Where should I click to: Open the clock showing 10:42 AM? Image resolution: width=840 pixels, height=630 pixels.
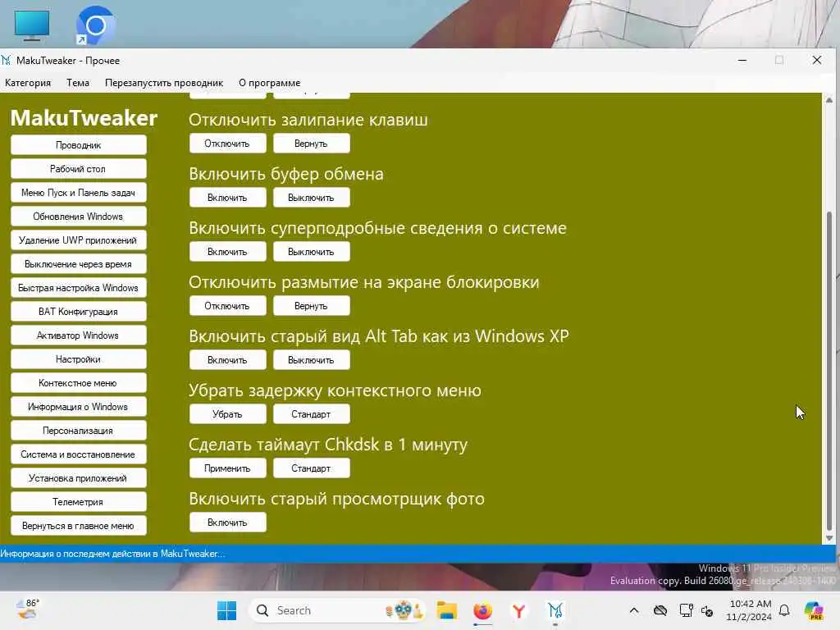tap(750, 610)
